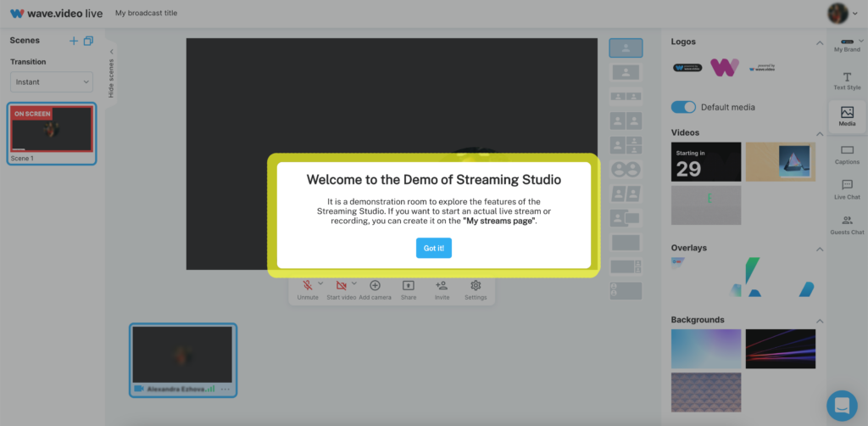The height and width of the screenshot is (426, 868).
Task: Select the overlay with badge in its corner
Action: [706, 277]
